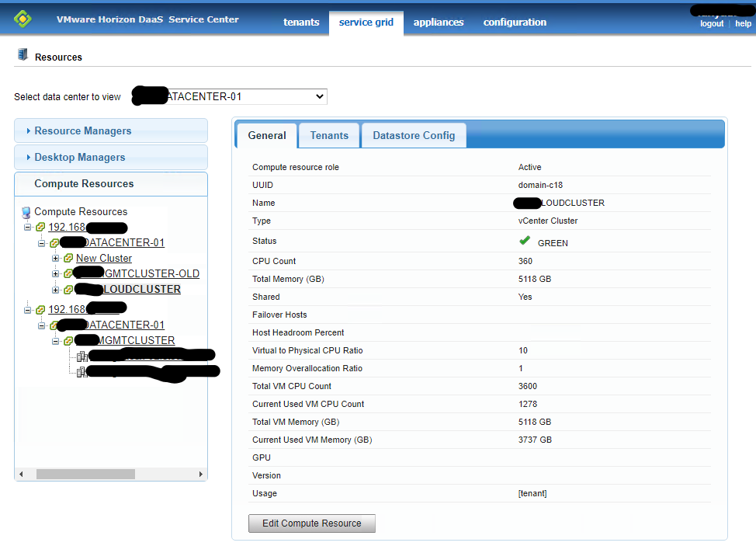Switch to the Tenants detail tab
The height and width of the screenshot is (553, 756).
pos(329,136)
